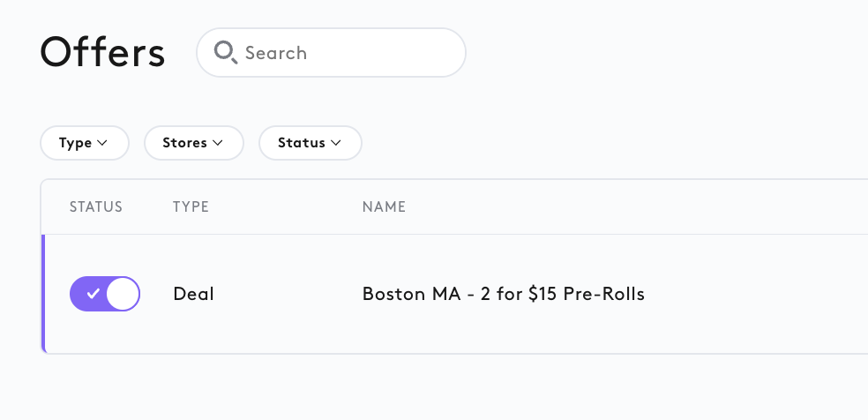Image resolution: width=868 pixels, height=420 pixels.
Task: Open Boston MA - 2 for $15 Pre-Rolls offer
Action: coord(503,294)
